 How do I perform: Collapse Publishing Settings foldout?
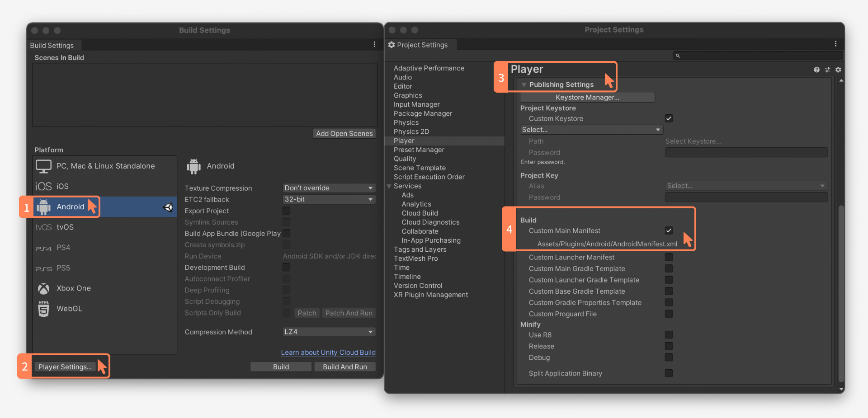(524, 85)
